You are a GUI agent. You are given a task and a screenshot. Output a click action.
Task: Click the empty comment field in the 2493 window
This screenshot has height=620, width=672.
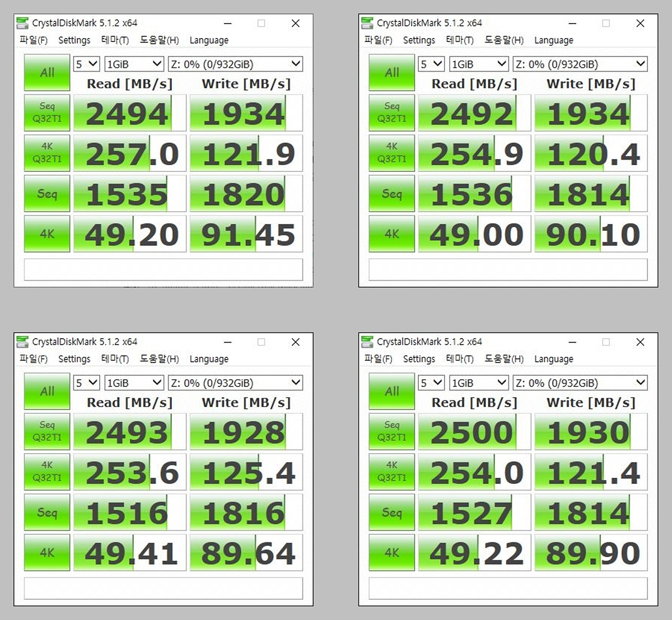(164, 588)
